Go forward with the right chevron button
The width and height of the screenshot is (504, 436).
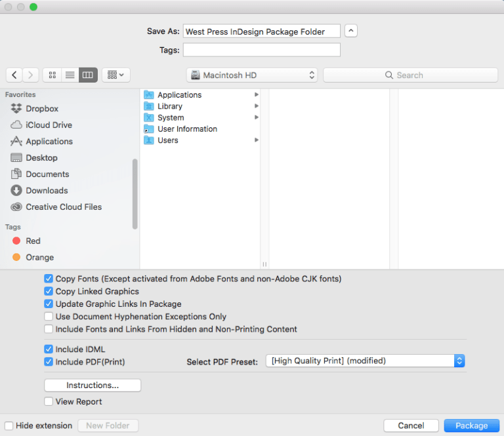31,75
